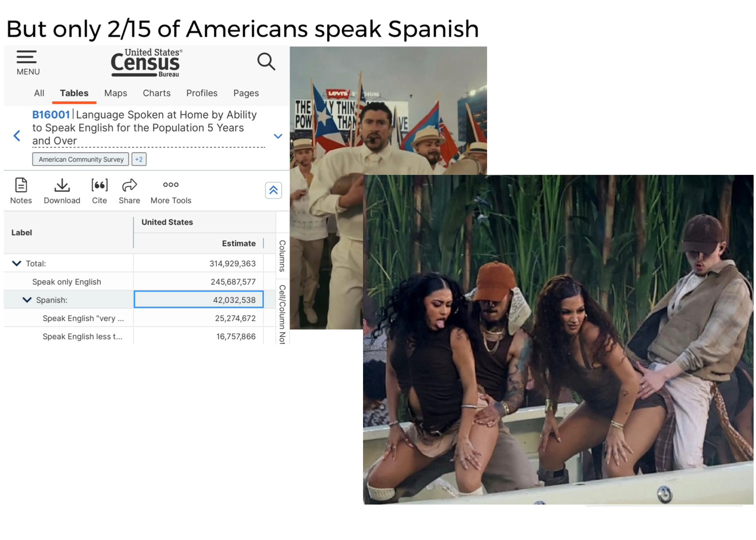This screenshot has width=756, height=540.
Task: Open the Profiles tab
Action: [202, 93]
